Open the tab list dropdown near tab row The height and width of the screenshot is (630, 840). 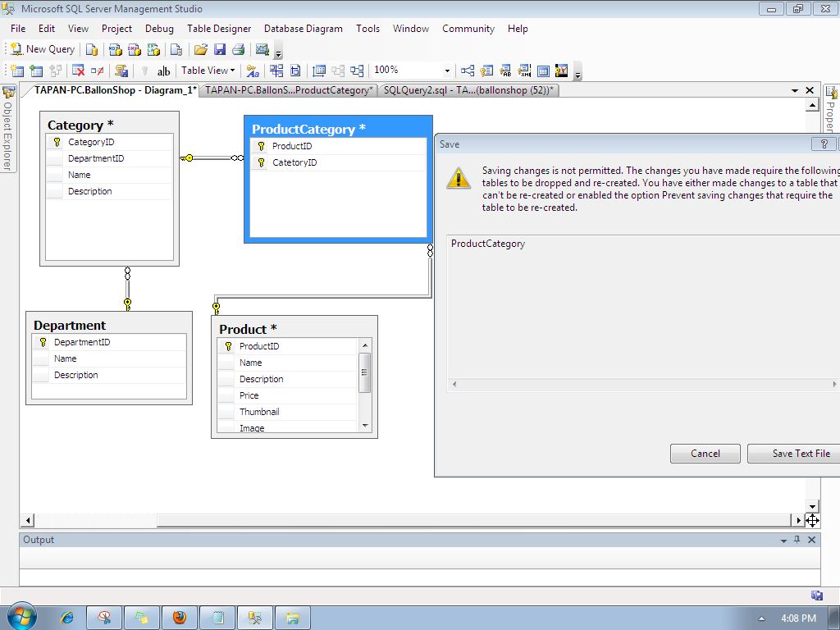[792, 90]
